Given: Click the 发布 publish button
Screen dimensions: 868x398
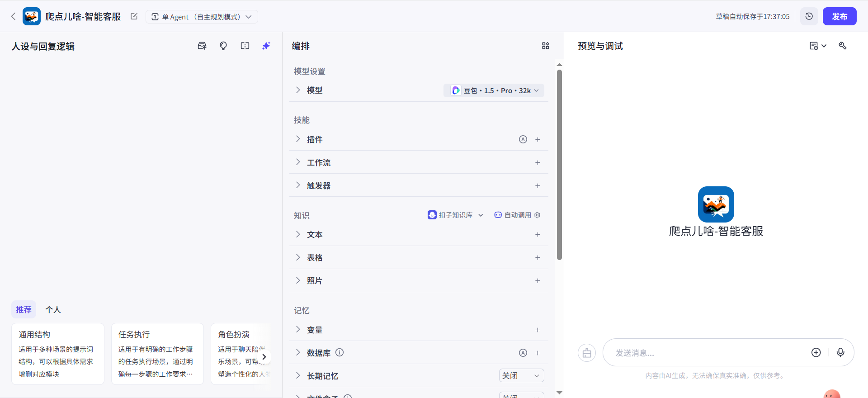Looking at the screenshot, I should point(840,16).
